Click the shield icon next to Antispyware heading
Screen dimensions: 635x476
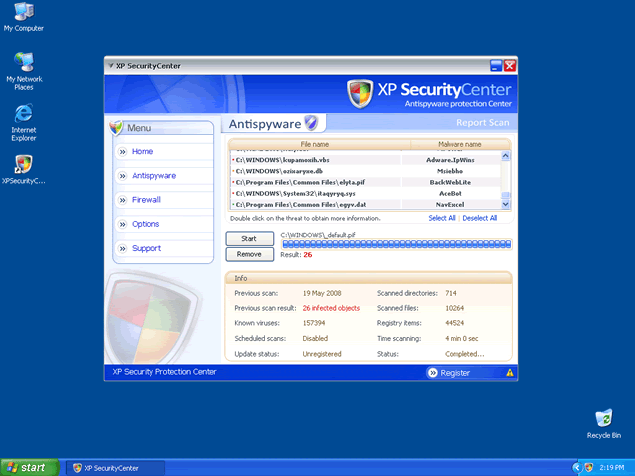(x=311, y=123)
